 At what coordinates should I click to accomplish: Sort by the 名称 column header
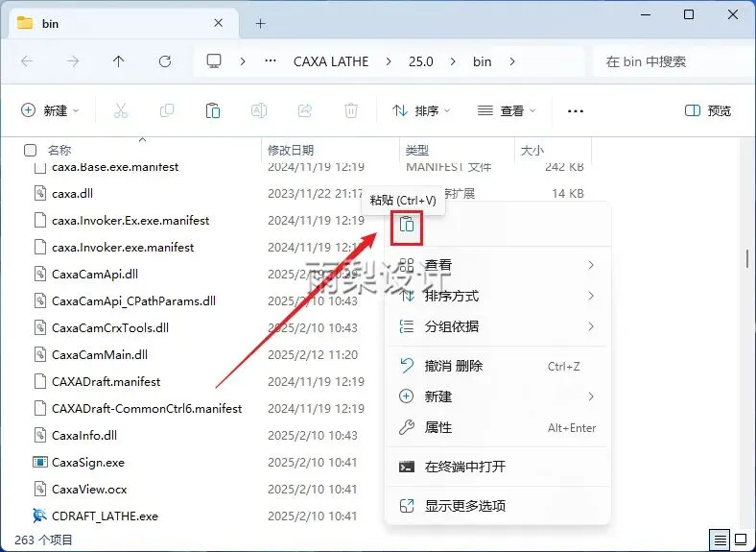point(59,150)
